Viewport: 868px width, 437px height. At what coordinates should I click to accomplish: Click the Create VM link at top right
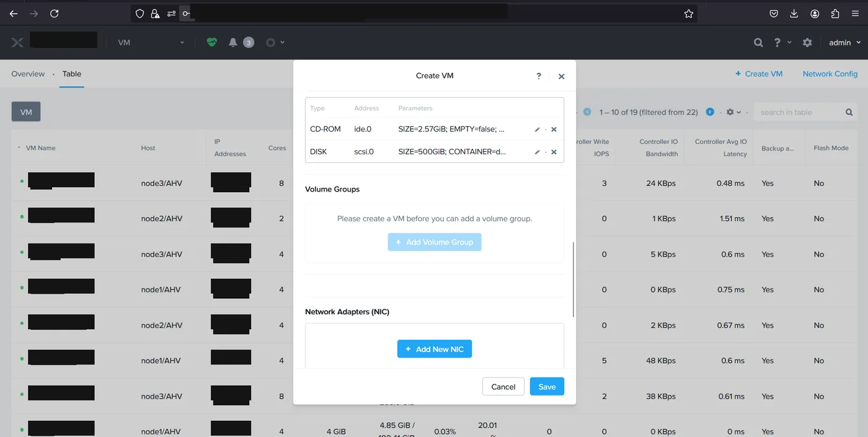(x=759, y=74)
